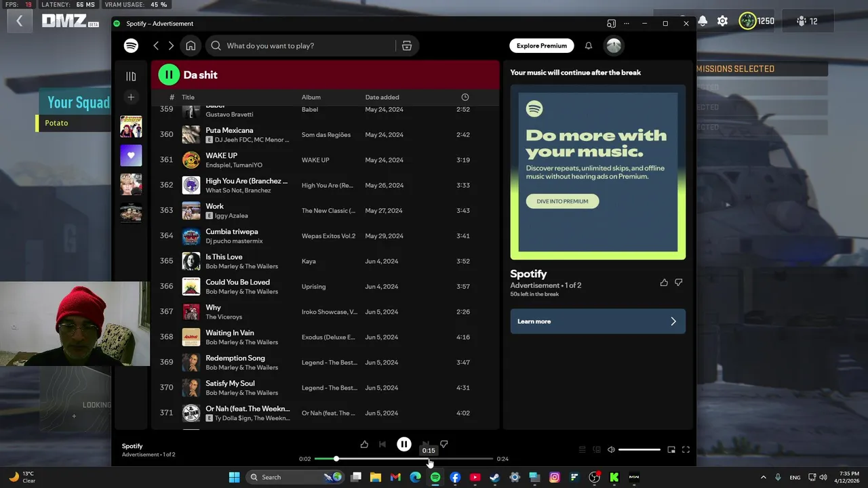Open the Spotify profile avatar menu

[x=614, y=45]
